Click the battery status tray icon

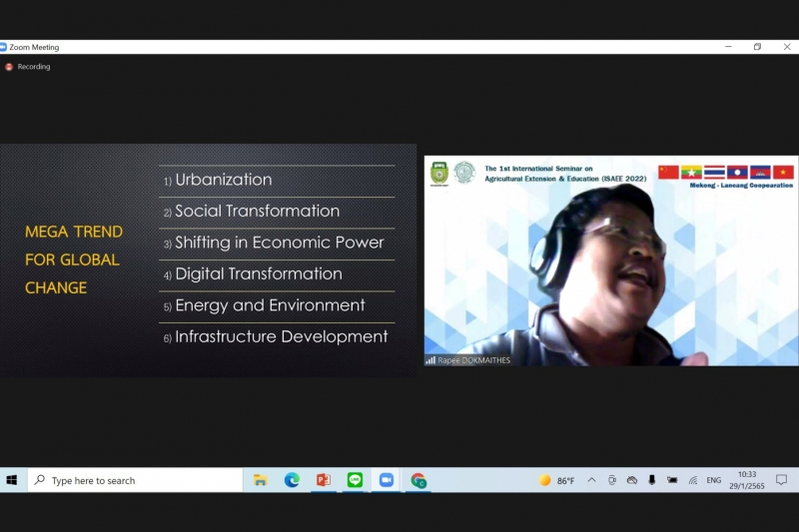tap(672, 480)
